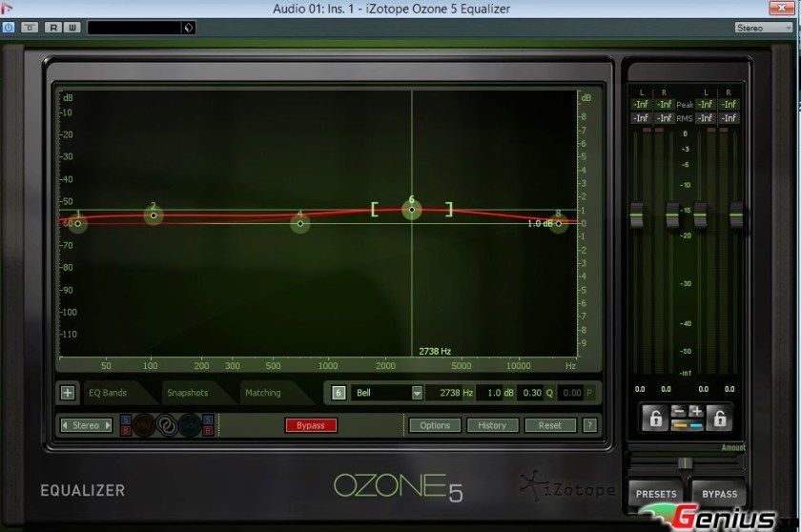Click the black preset name field
Screen dimensions: 801x532
(x=134, y=28)
